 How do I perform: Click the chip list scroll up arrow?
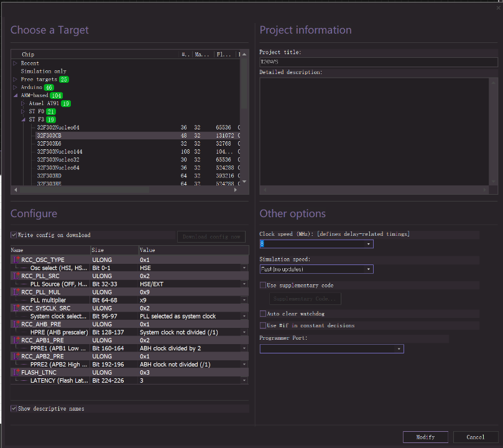tap(244, 54)
